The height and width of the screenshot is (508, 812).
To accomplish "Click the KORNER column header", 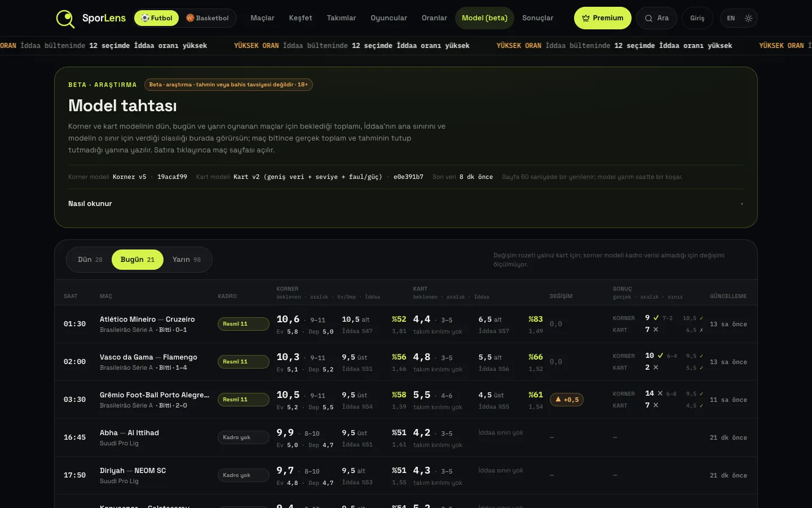I will coord(288,289).
